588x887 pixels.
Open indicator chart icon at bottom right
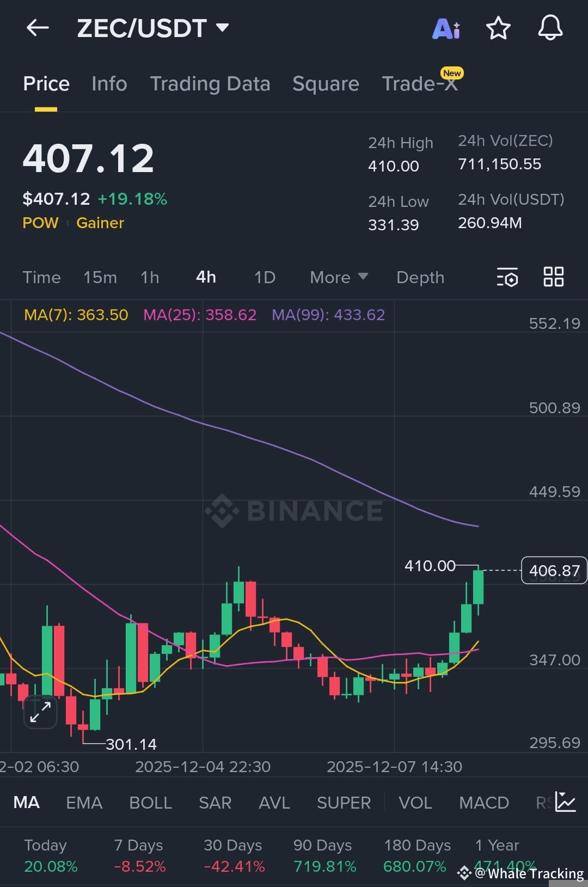pyautogui.click(x=566, y=802)
